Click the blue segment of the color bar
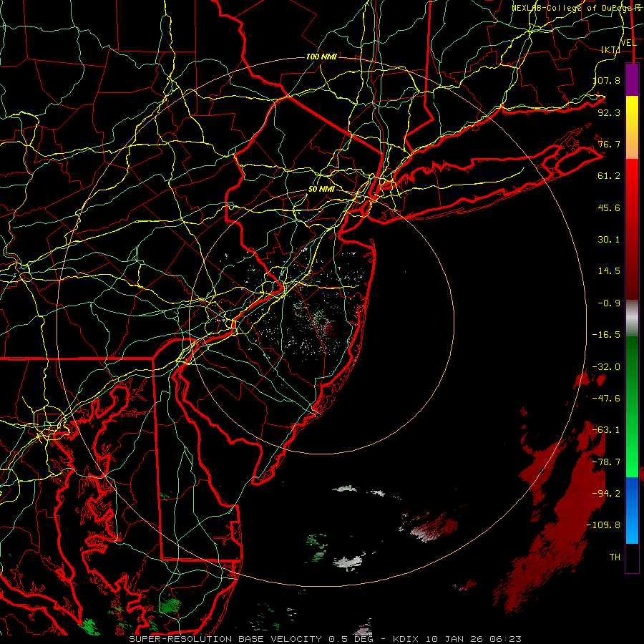The height and width of the screenshot is (644, 644). pos(632,510)
